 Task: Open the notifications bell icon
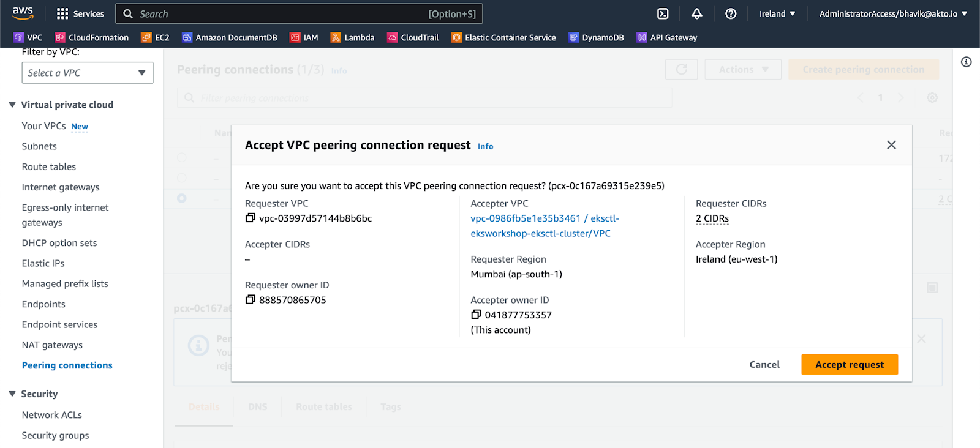coord(697,13)
